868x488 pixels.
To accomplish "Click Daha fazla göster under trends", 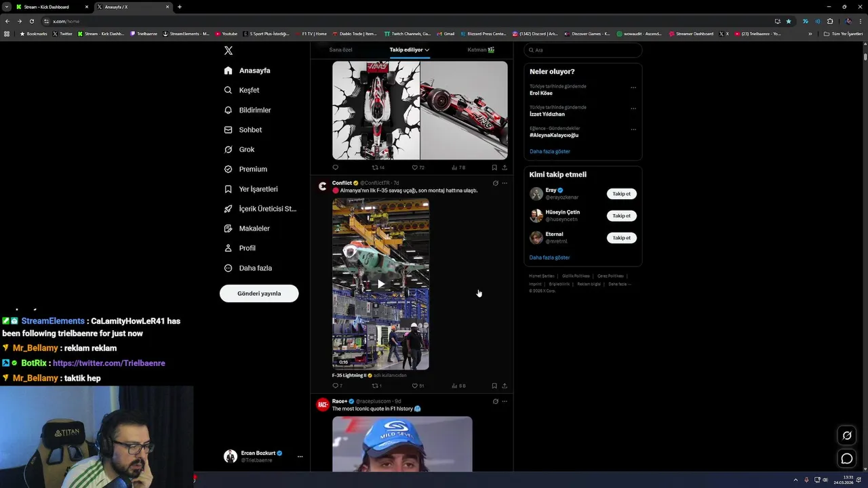I will 550,152.
